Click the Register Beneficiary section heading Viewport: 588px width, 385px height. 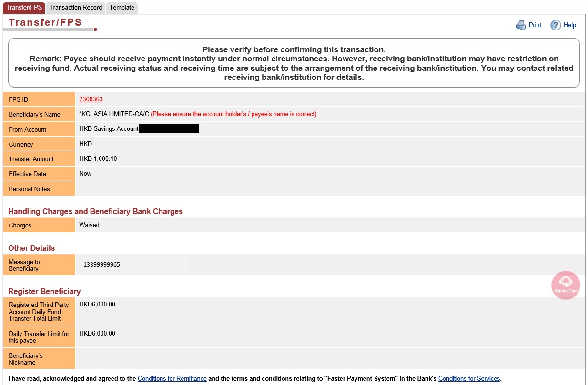(44, 291)
